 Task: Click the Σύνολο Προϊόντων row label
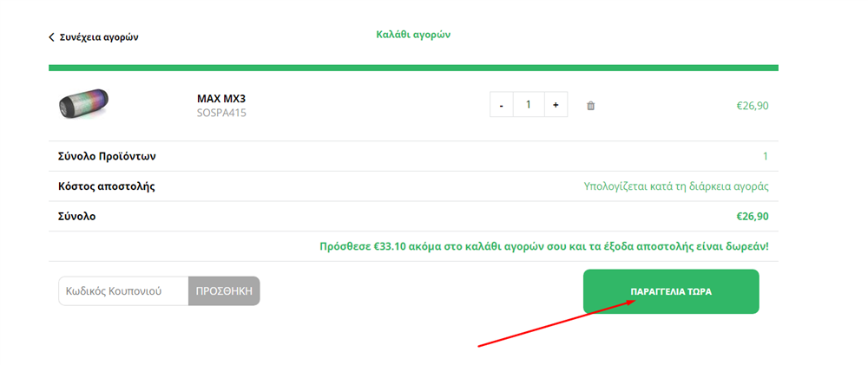107,157
